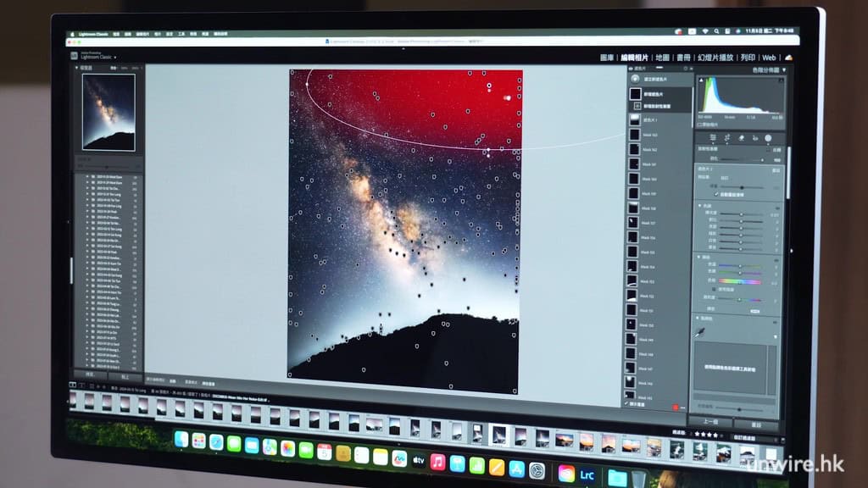Select the Red Eye tool icon
This screenshot has height=488, width=868.
click(754, 137)
